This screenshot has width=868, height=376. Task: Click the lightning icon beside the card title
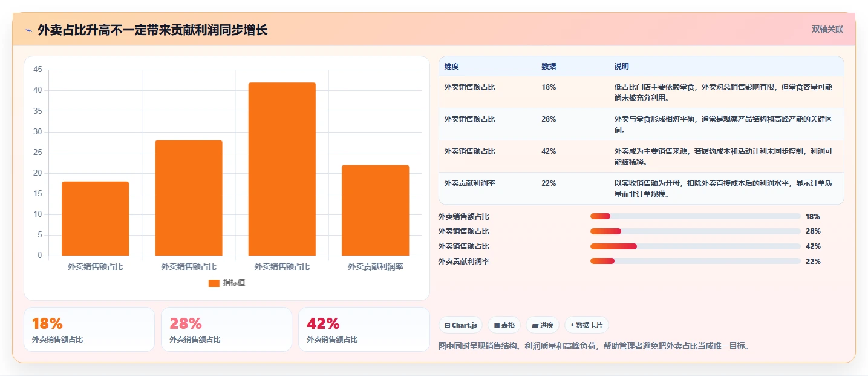click(28, 30)
